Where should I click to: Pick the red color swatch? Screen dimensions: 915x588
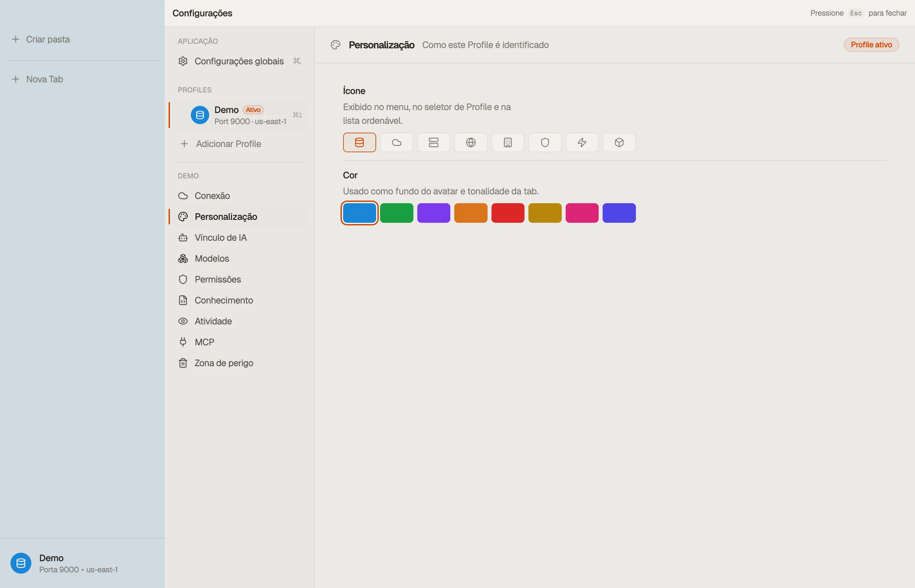point(507,213)
